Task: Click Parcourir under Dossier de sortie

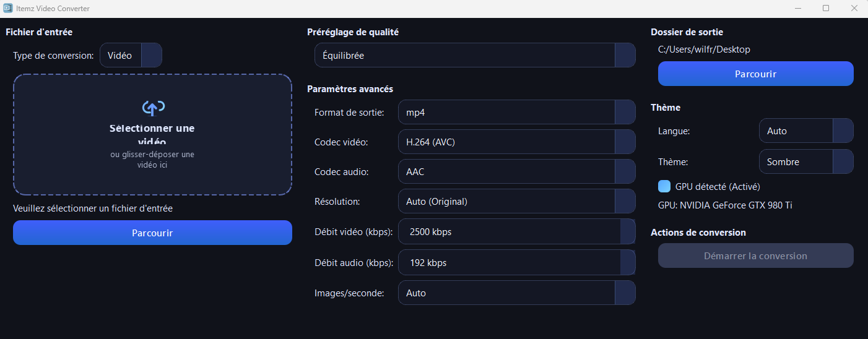Action: click(x=755, y=74)
